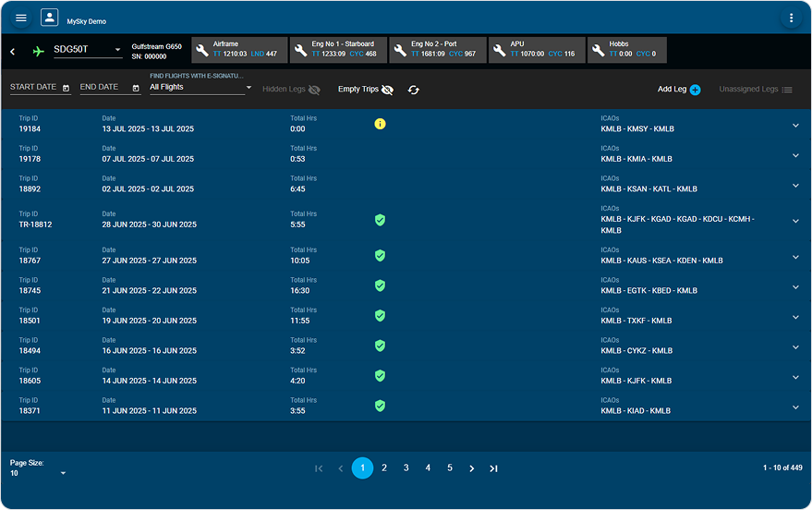The image size is (812, 510).
Task: Open the Eng No 2 - Port counter
Action: 438,50
